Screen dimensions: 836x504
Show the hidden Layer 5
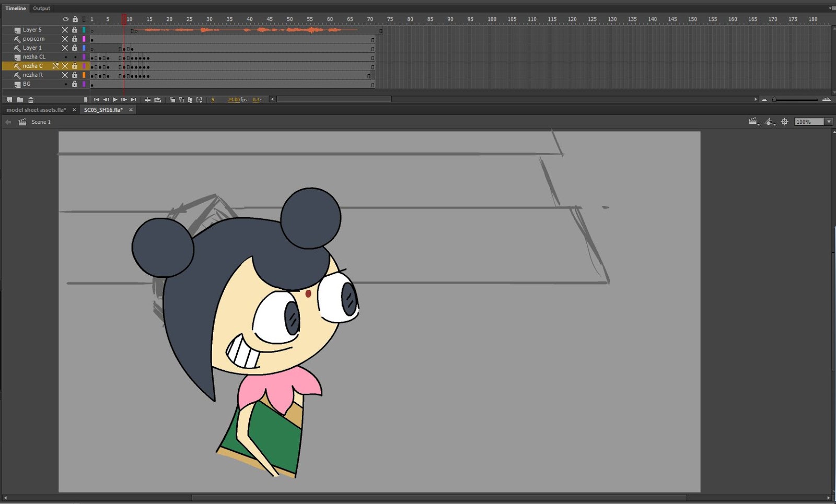pyautogui.click(x=65, y=30)
